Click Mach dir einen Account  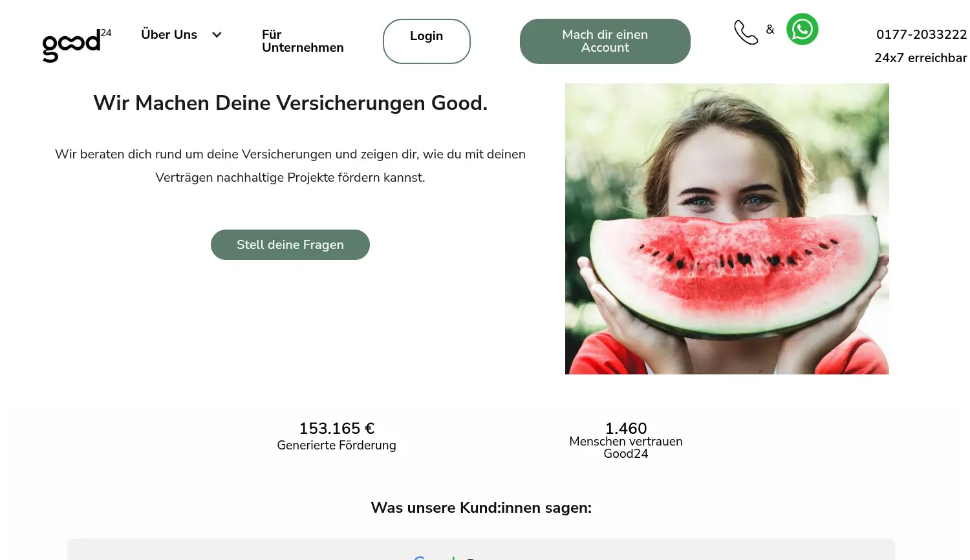point(605,41)
